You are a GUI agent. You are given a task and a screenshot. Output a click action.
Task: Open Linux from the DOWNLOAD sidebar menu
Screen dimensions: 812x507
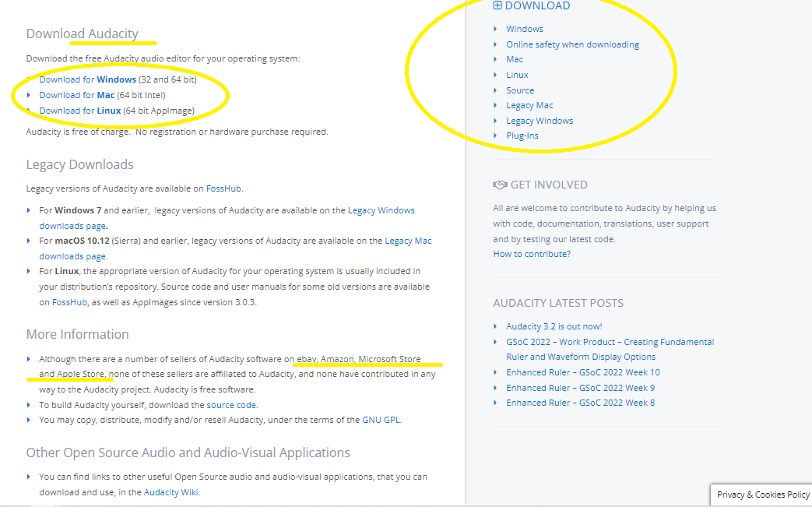pyautogui.click(x=516, y=75)
